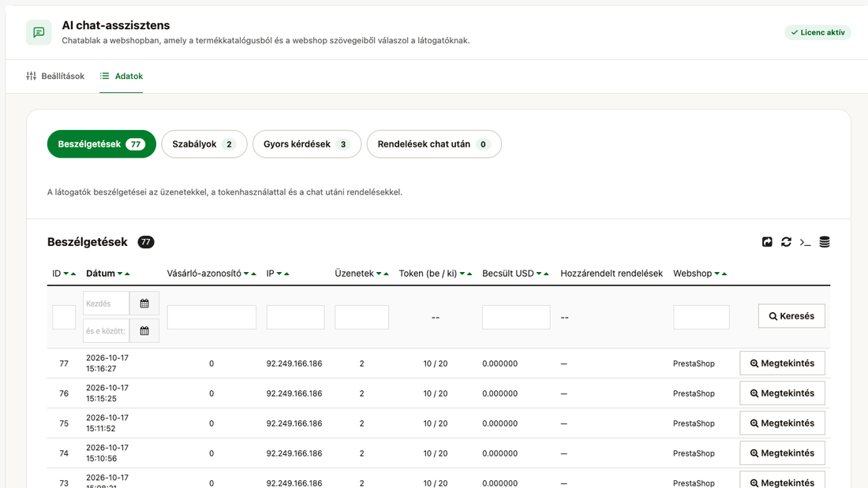Open the Gyors kérdések section

[x=307, y=143]
